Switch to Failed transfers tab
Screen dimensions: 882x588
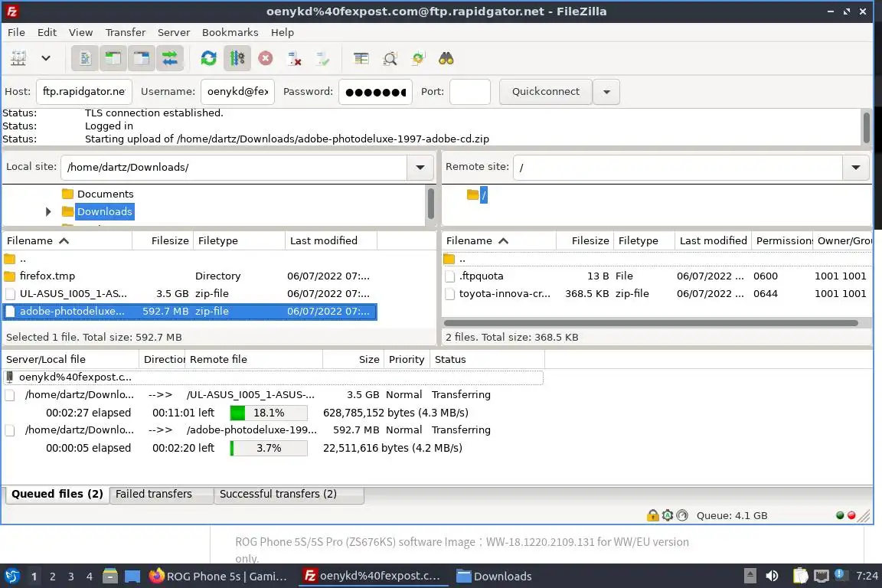[x=162, y=494]
